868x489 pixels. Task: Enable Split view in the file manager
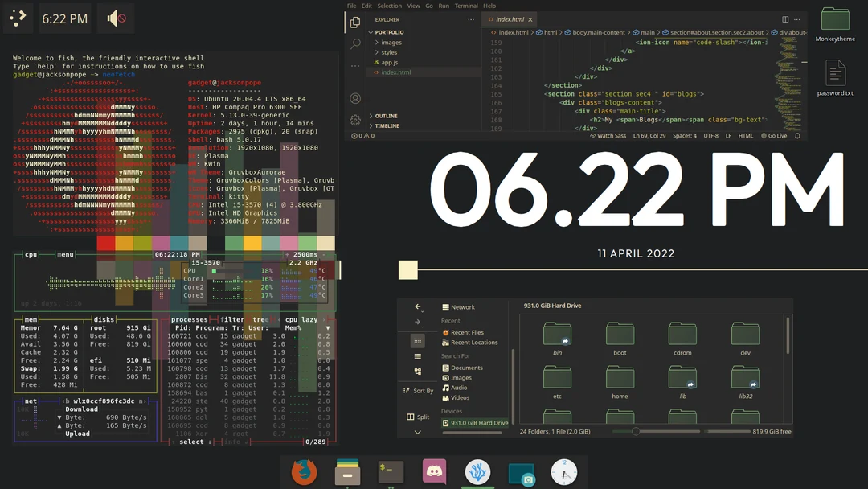point(418,417)
